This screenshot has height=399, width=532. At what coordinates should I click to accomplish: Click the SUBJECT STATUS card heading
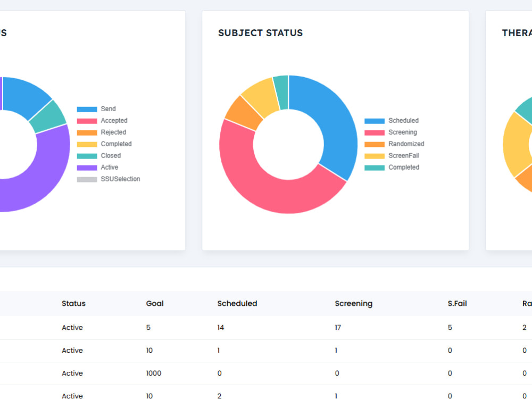[260, 33]
